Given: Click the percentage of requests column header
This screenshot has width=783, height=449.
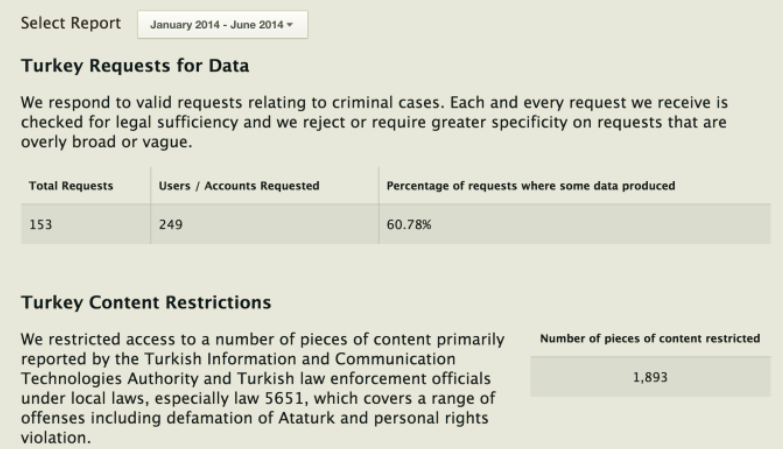Looking at the screenshot, I should pos(530,186).
